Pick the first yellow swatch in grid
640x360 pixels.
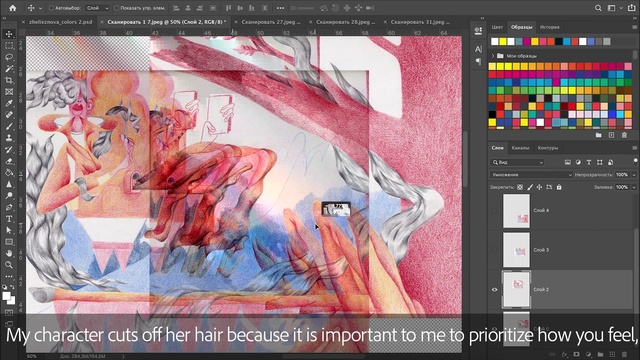pyautogui.click(x=492, y=67)
